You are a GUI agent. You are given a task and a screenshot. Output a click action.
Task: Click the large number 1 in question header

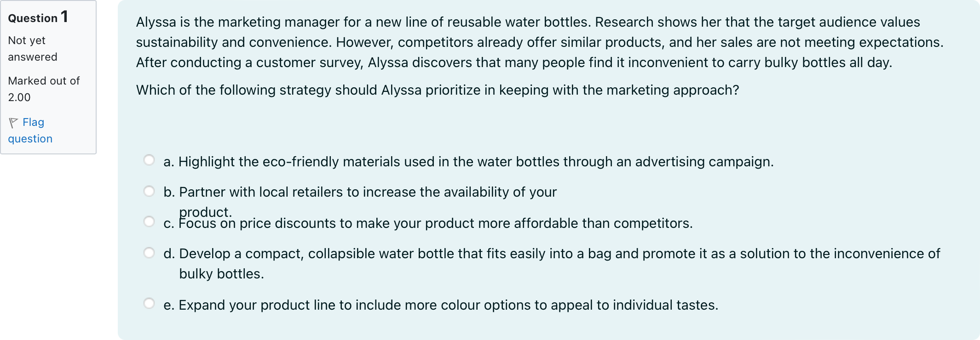[x=64, y=17]
